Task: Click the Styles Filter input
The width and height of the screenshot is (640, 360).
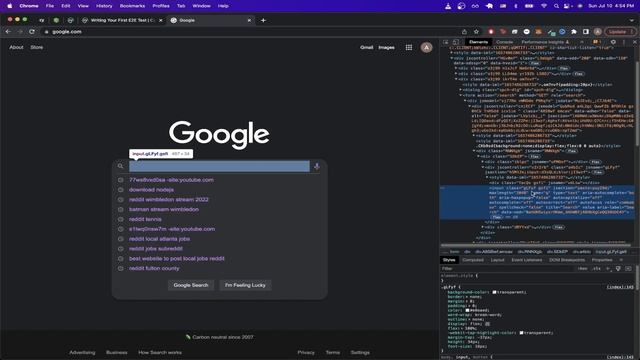Action: tap(506, 268)
